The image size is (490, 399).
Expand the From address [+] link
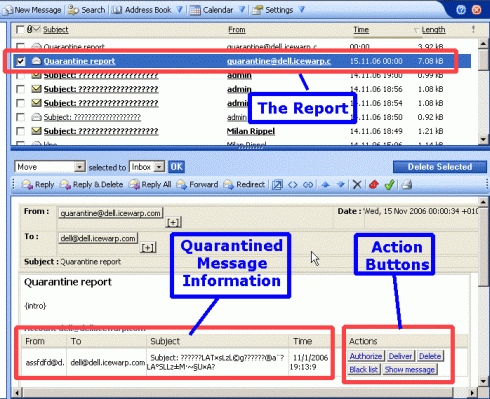click(173, 222)
